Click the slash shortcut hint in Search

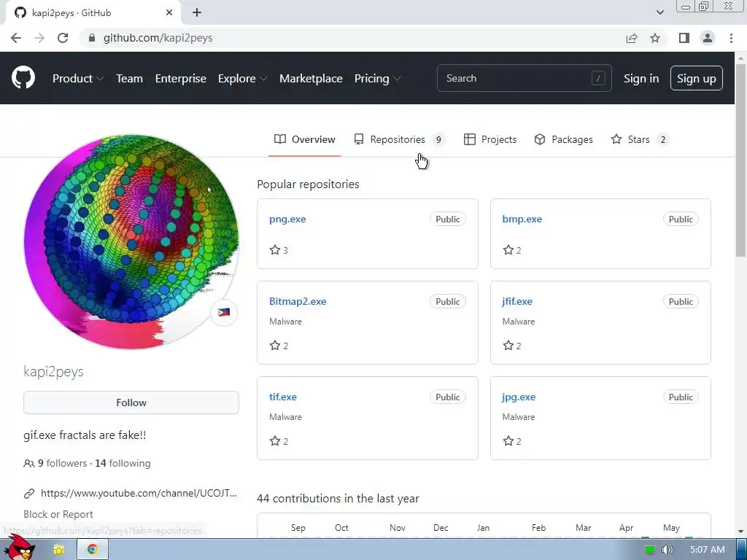coord(598,78)
